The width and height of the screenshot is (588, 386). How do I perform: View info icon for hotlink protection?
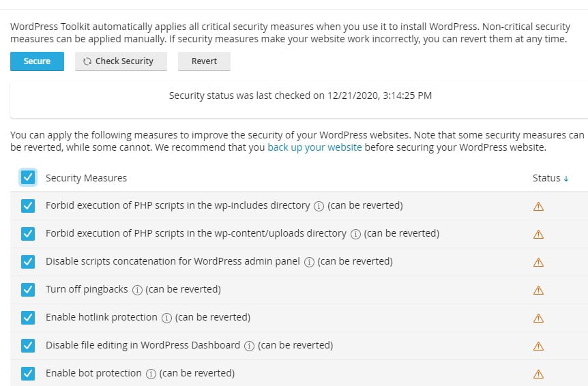click(166, 318)
